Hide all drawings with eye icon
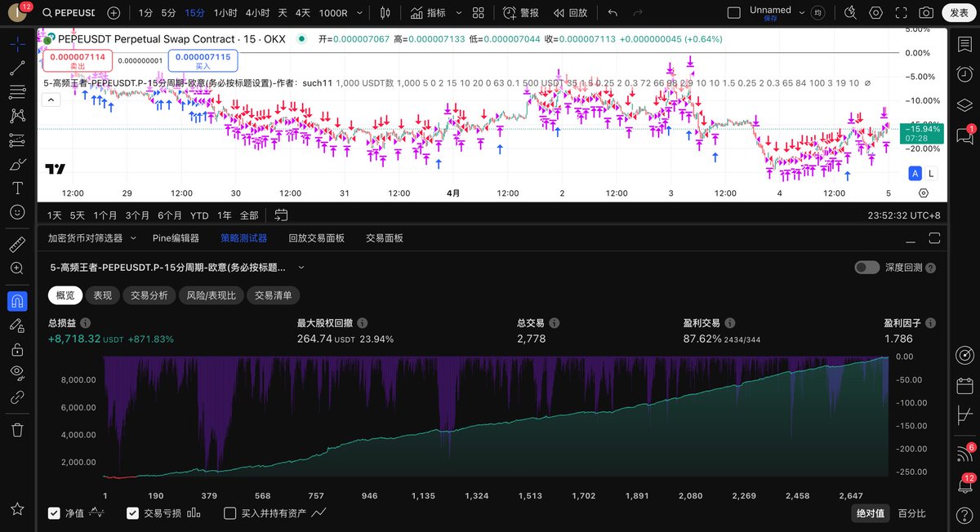The height and width of the screenshot is (532, 980). tap(17, 373)
